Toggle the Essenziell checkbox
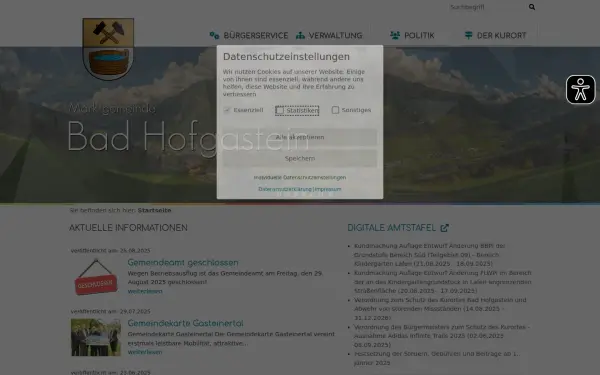This screenshot has width=600, height=375. (227, 110)
